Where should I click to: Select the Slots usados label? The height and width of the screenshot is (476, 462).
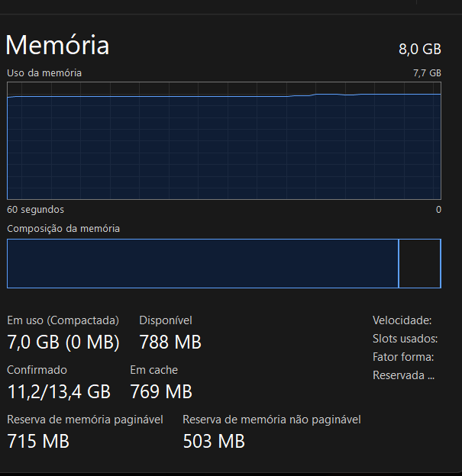click(405, 339)
